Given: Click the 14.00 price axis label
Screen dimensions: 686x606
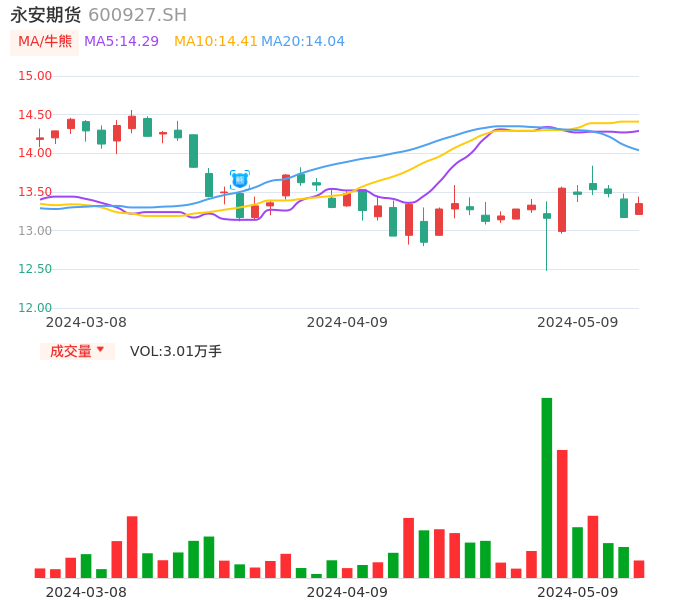Looking at the screenshot, I should [35, 153].
